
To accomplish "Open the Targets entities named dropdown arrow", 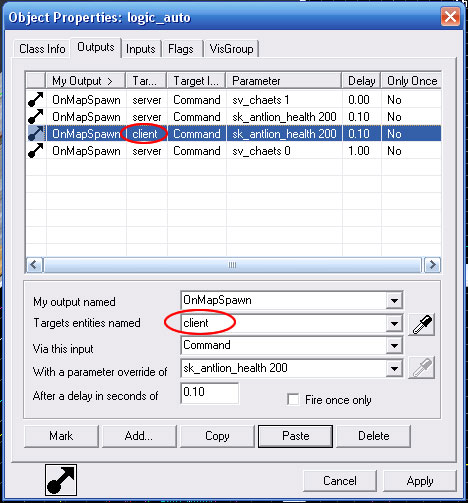I will pyautogui.click(x=394, y=323).
